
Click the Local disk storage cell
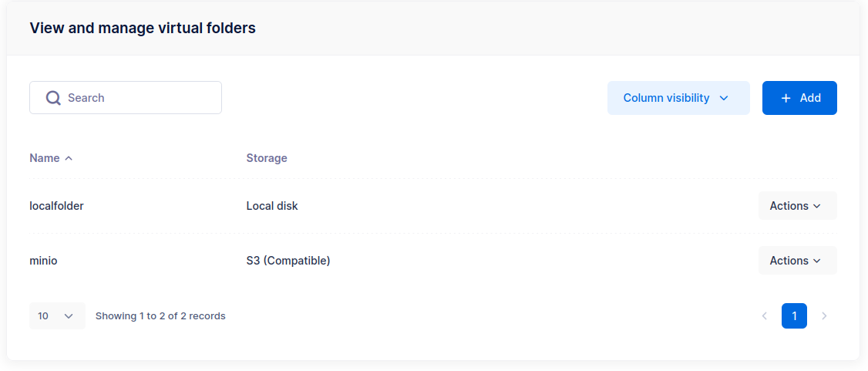(x=272, y=206)
